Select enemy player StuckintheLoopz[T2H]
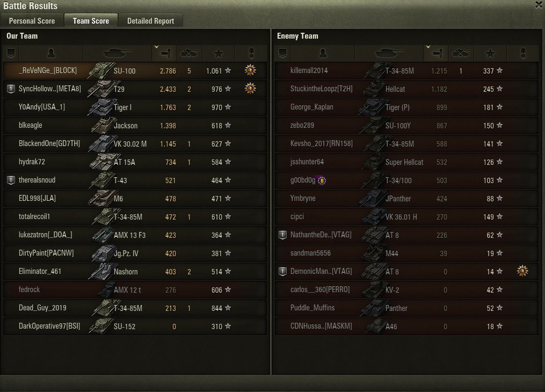This screenshot has height=392, width=545. click(x=322, y=89)
